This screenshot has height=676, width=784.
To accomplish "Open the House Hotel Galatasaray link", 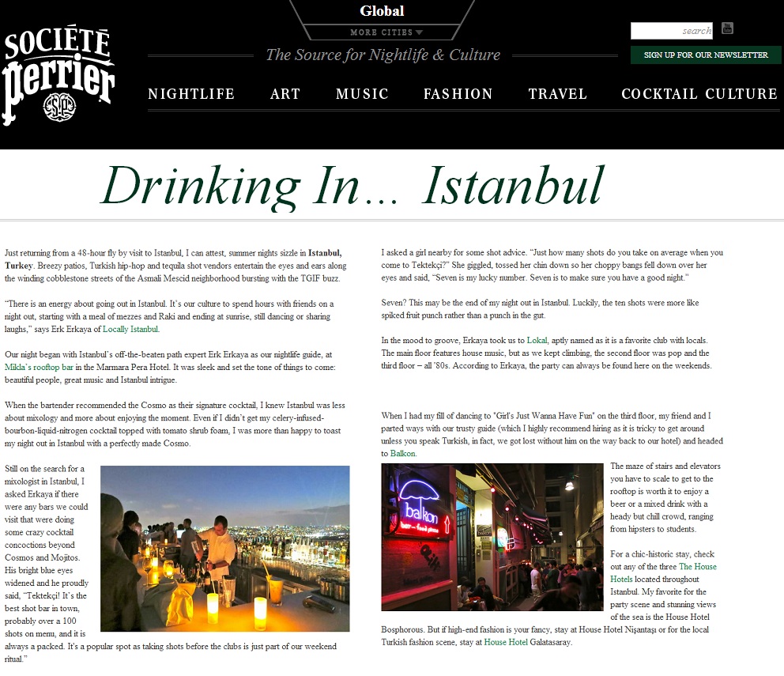I will pos(506,642).
